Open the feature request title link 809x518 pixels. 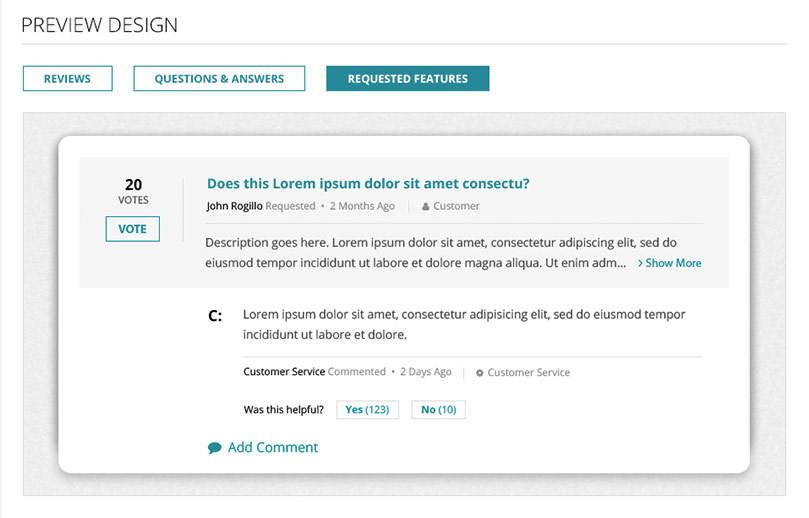[368, 184]
